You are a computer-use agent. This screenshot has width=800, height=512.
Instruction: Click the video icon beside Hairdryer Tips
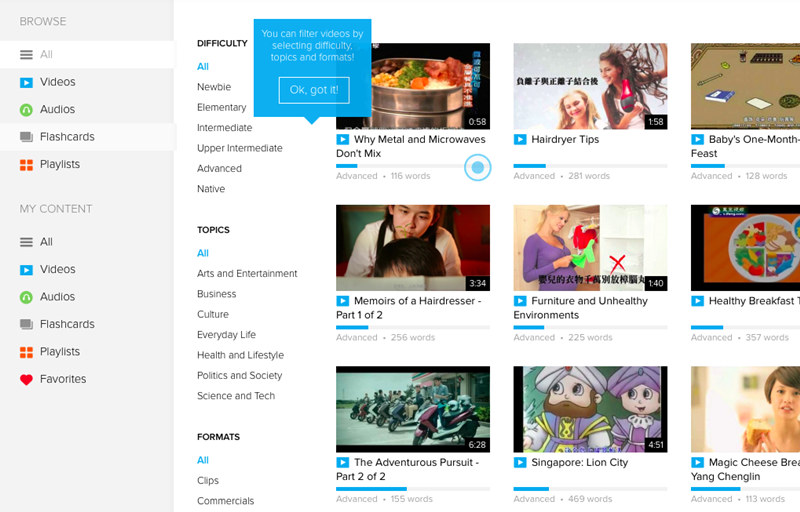(520, 140)
